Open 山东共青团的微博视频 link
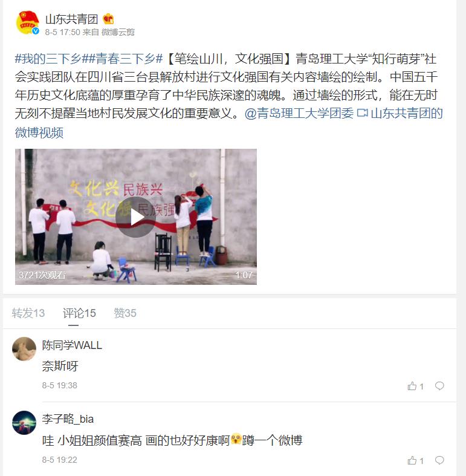The image size is (466, 476). [228, 123]
